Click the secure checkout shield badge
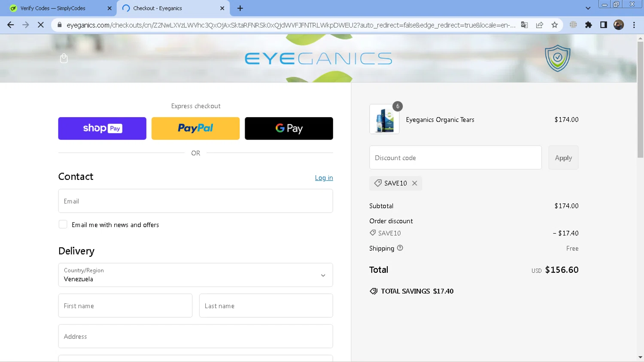The width and height of the screenshot is (644, 362). (x=557, y=58)
